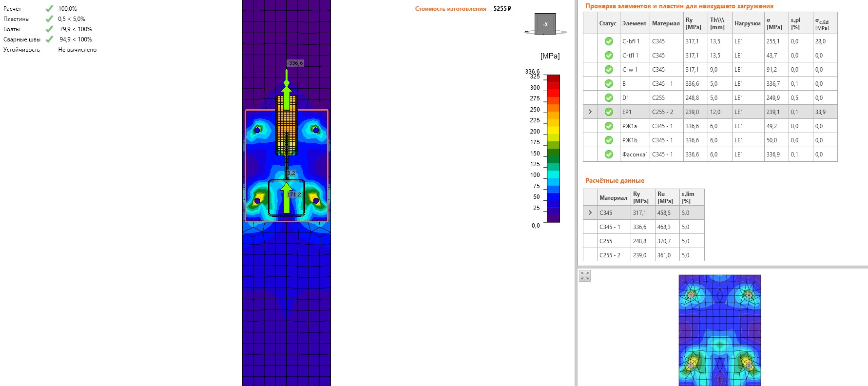The width and height of the screenshot is (868, 386).
Task: Click the σ [MPa] column header
Action: [x=776, y=23]
